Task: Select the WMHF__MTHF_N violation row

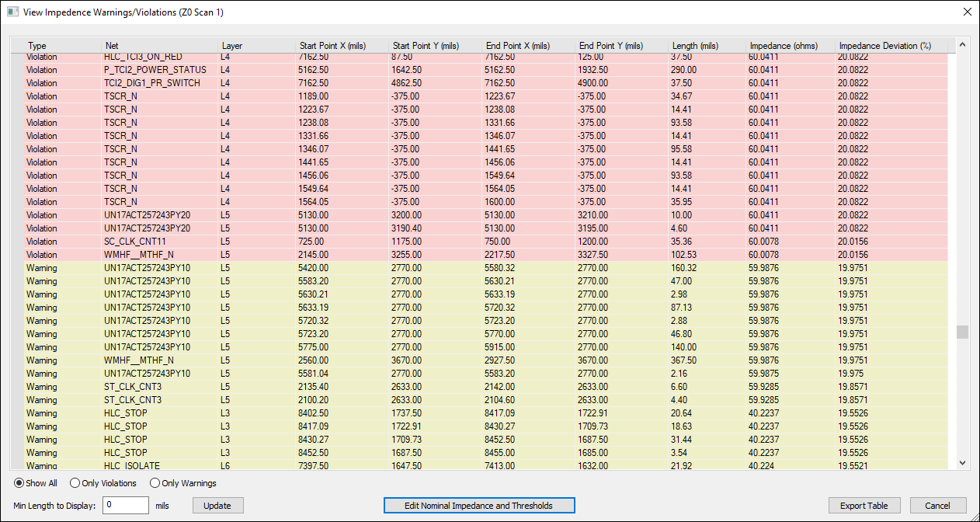Action: [311, 255]
